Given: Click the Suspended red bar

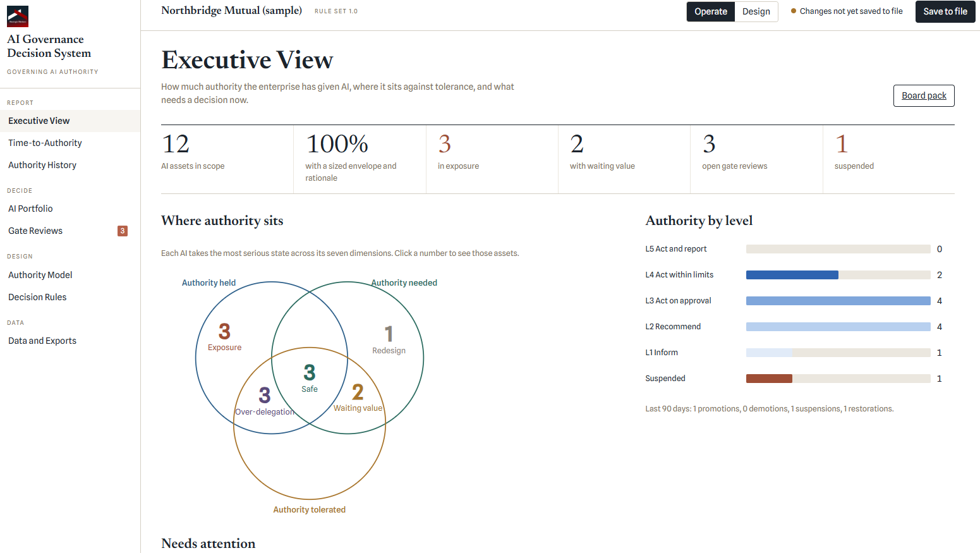Looking at the screenshot, I should pyautogui.click(x=769, y=379).
